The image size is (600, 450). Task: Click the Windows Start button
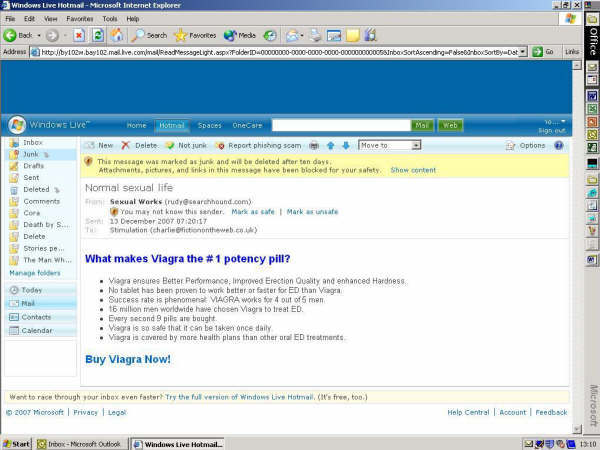16,444
